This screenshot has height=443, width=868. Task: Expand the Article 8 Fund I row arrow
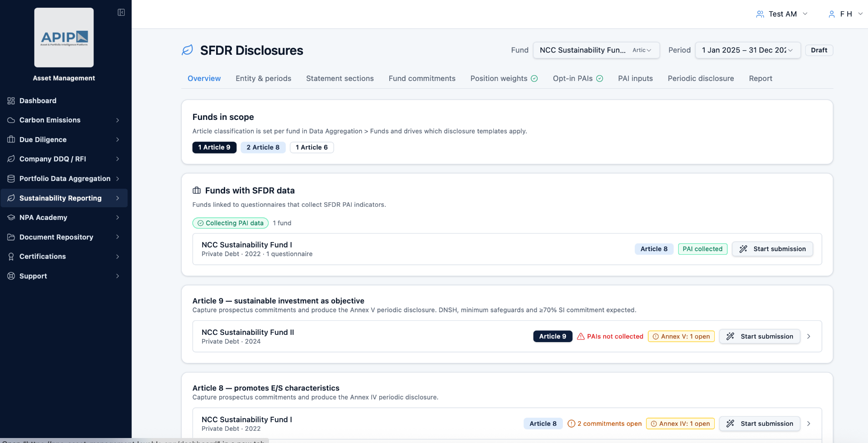(809, 424)
